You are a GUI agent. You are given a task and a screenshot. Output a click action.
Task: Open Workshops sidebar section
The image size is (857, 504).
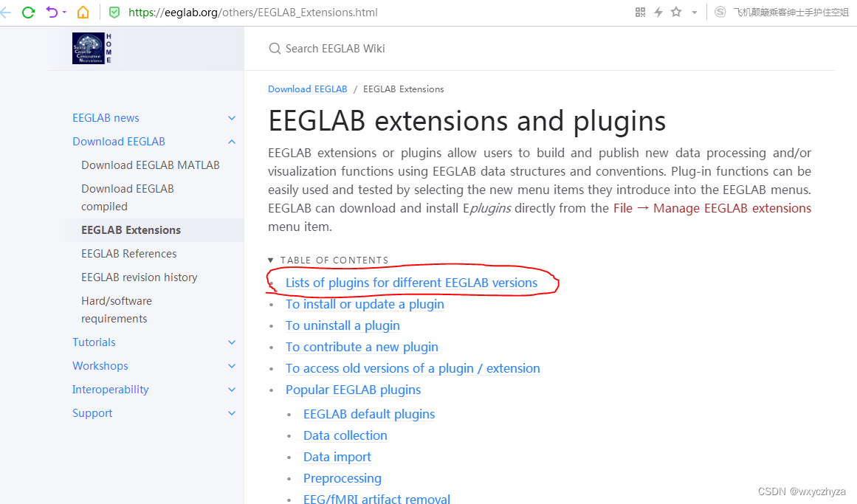(x=100, y=366)
